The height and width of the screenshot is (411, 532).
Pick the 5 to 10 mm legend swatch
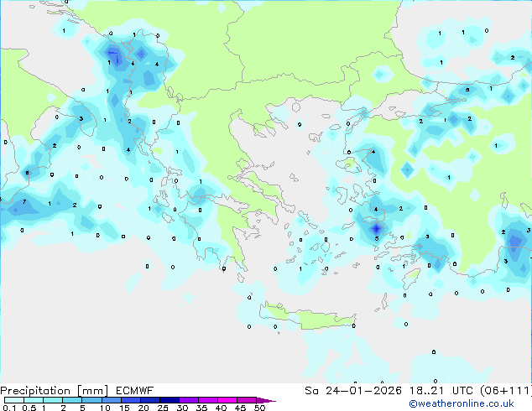click(91, 400)
